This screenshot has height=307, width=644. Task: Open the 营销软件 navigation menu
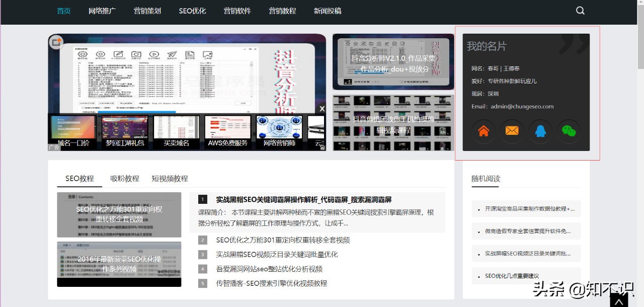(237, 10)
